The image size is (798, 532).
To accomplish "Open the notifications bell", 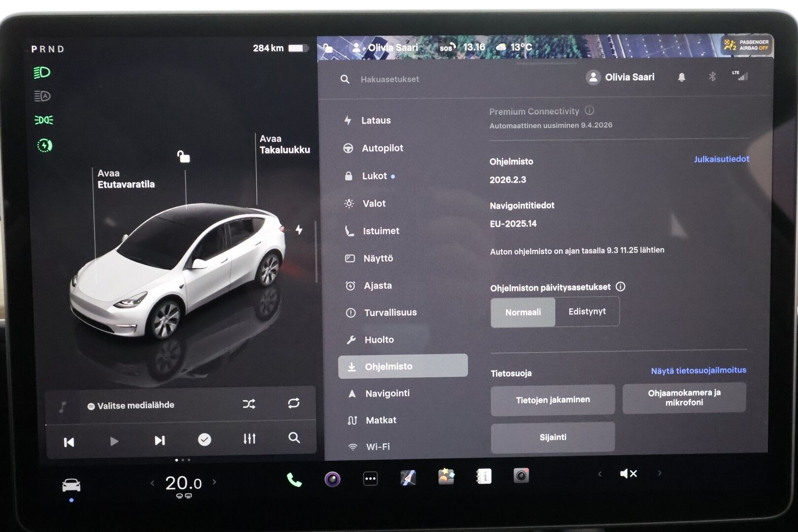I will tap(682, 77).
